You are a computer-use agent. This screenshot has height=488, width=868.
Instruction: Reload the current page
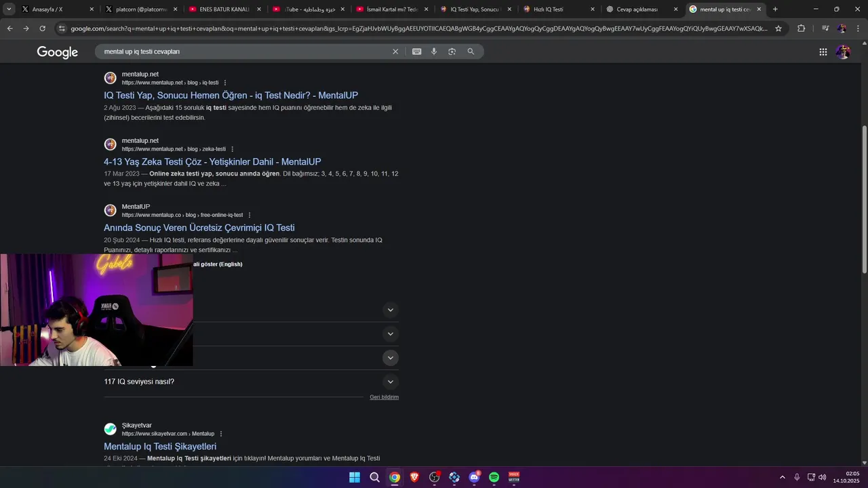pos(42,28)
